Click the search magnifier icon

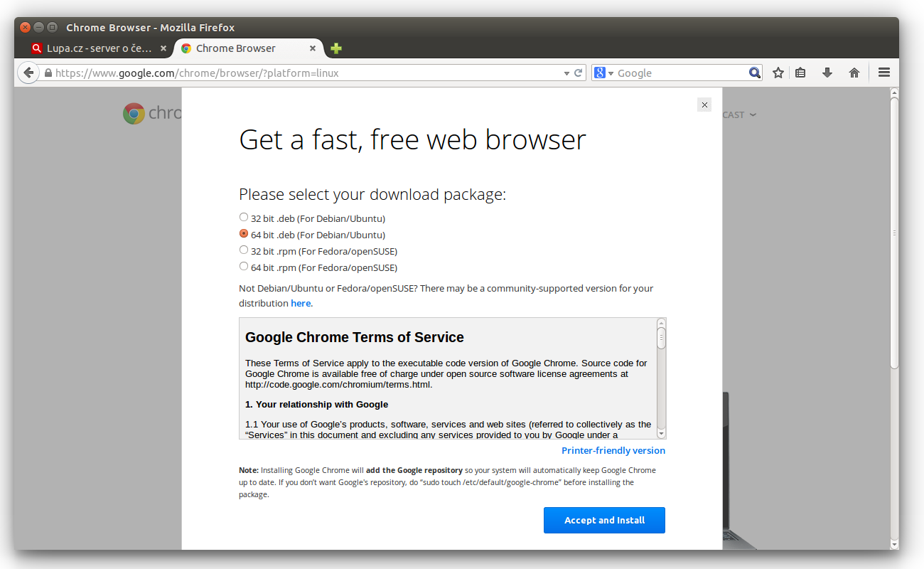click(x=754, y=73)
